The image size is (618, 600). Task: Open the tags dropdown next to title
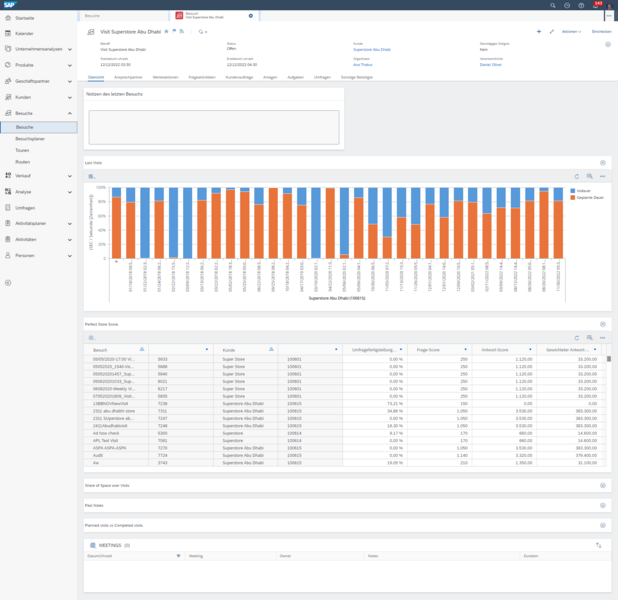pos(203,32)
